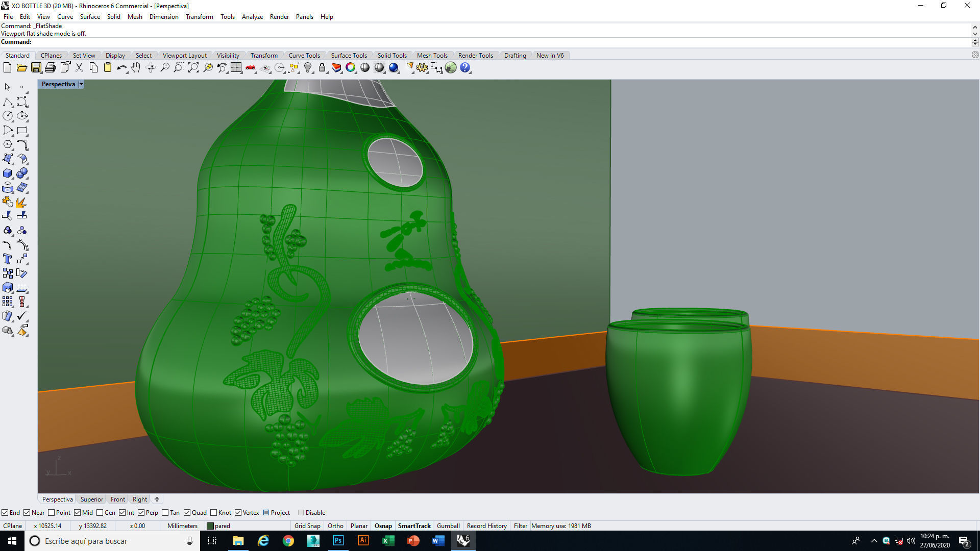
Task: Click the Print icon
Action: coord(50,67)
